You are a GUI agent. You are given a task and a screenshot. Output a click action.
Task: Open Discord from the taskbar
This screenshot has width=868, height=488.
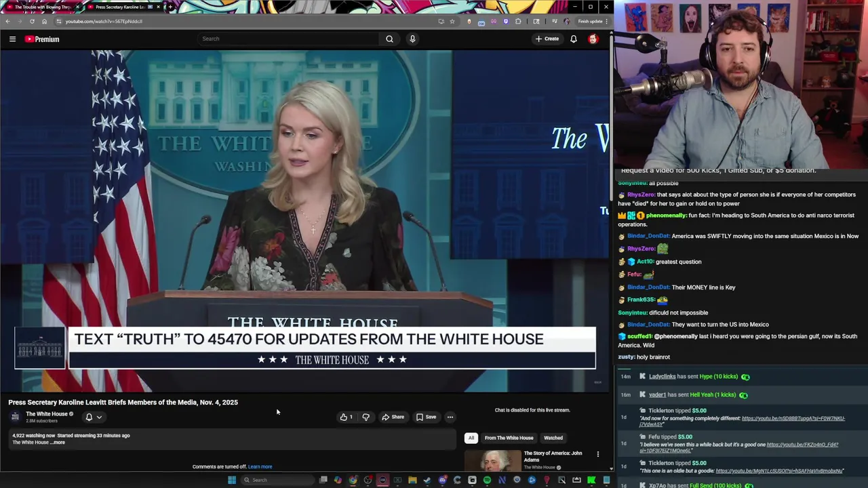click(442, 480)
